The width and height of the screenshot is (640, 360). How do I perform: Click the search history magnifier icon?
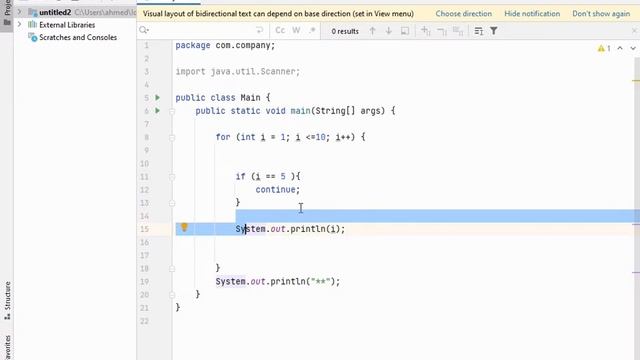tap(144, 30)
